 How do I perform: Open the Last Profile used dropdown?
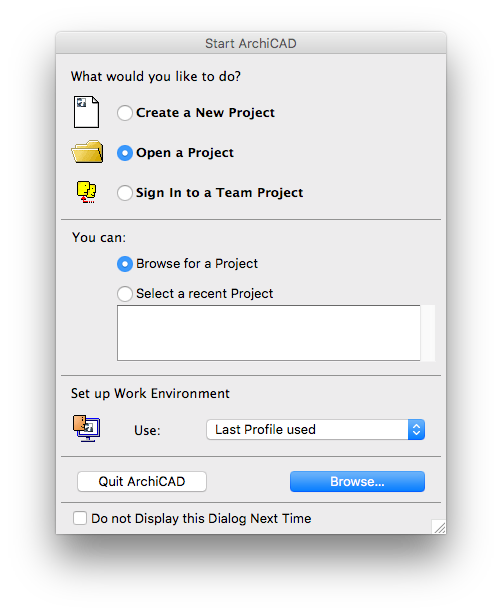pyautogui.click(x=315, y=430)
